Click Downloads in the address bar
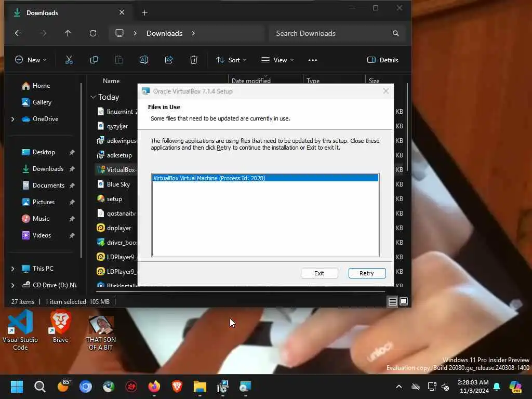Viewport: 532px width, 399px height. [x=164, y=33]
